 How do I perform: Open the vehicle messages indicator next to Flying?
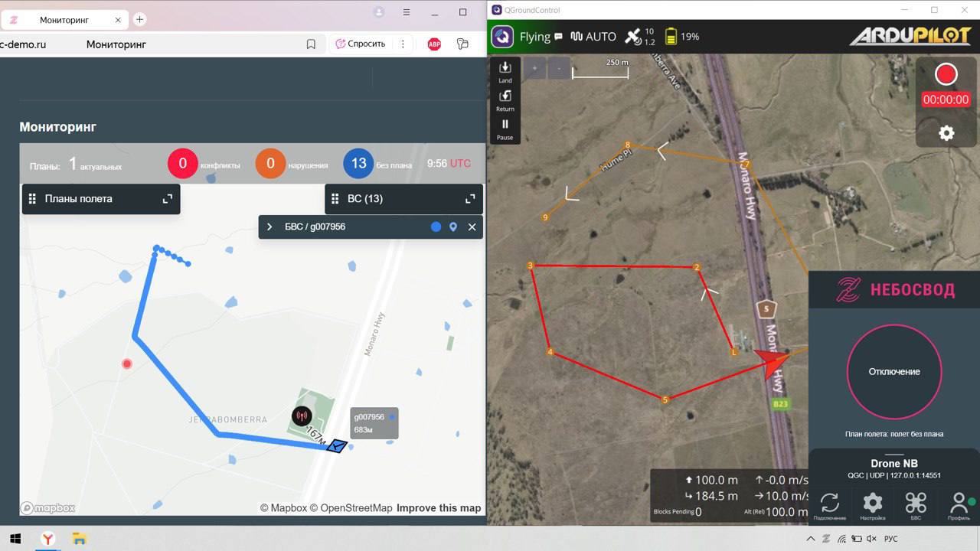tap(558, 37)
